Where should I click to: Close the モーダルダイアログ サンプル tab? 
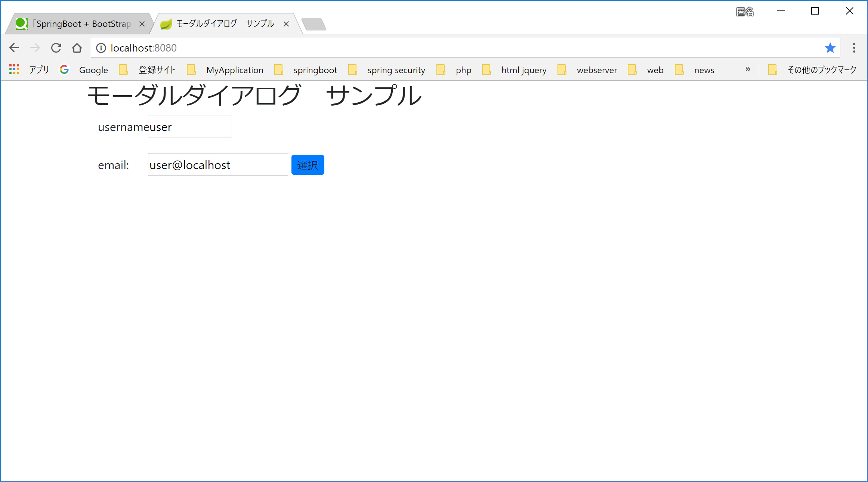(286, 24)
